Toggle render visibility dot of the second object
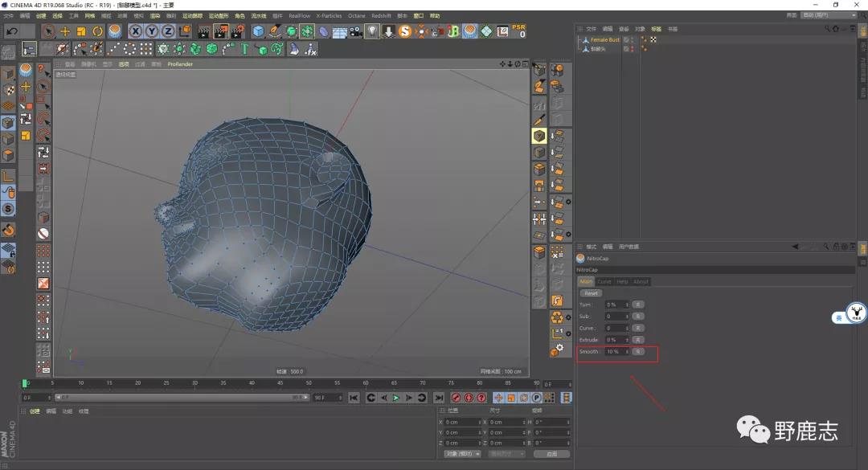The image size is (868, 470). (x=645, y=48)
